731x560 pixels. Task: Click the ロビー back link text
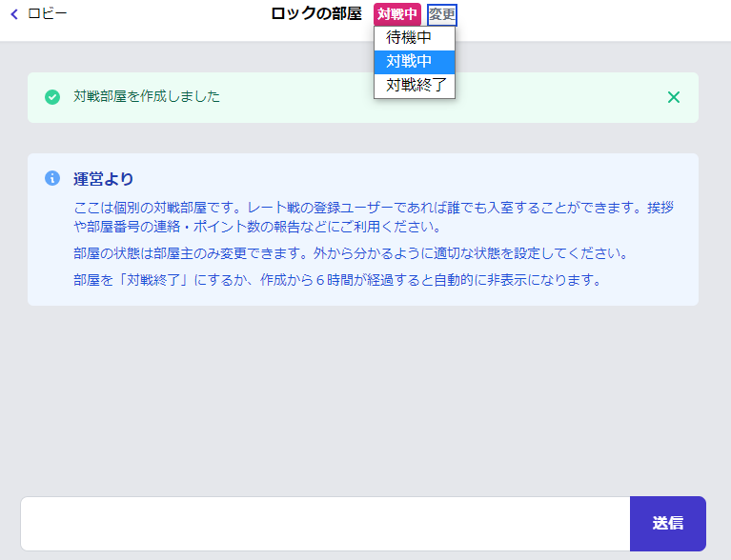click(x=47, y=13)
